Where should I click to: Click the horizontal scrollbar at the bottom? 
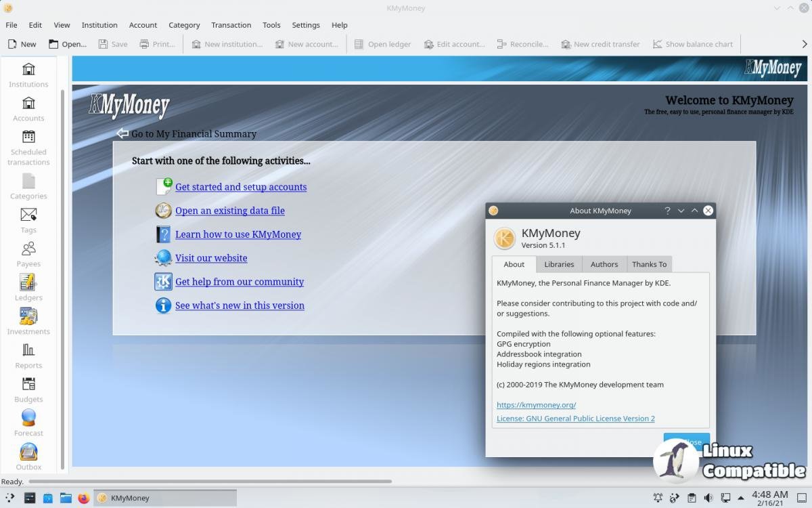[x=210, y=482]
